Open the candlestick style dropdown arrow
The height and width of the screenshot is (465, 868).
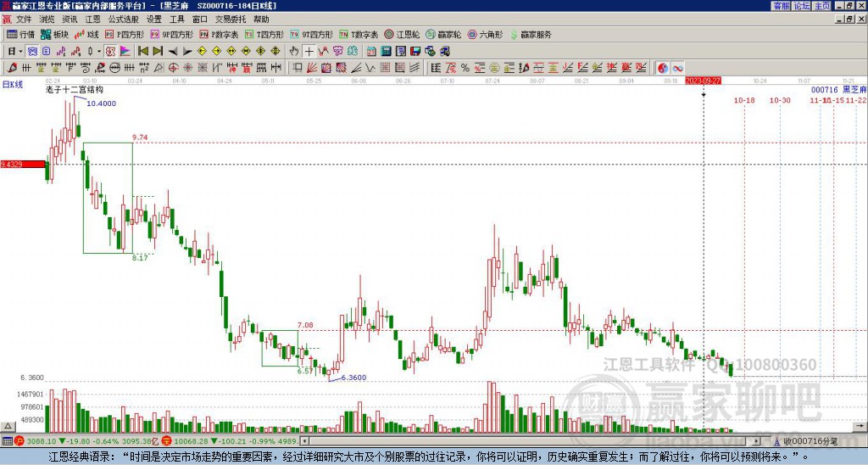coord(99,52)
